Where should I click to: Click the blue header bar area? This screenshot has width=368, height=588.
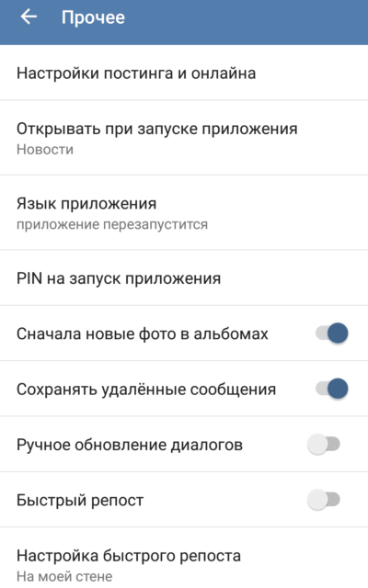pos(184,22)
